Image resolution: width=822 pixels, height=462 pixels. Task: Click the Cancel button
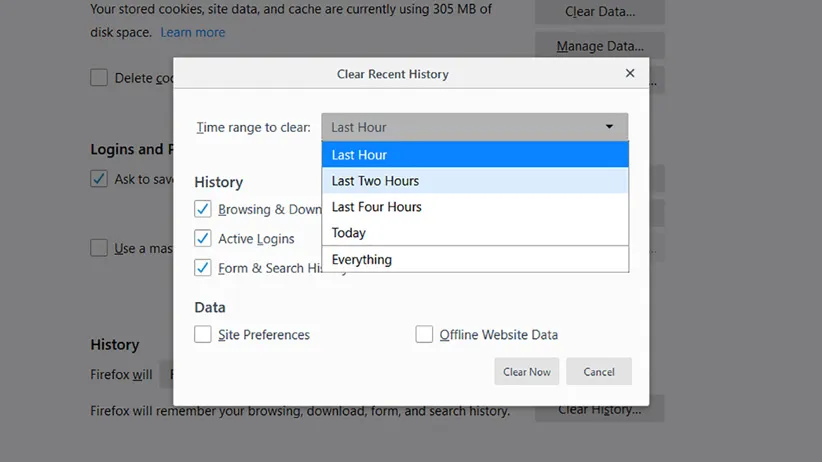[x=599, y=372]
